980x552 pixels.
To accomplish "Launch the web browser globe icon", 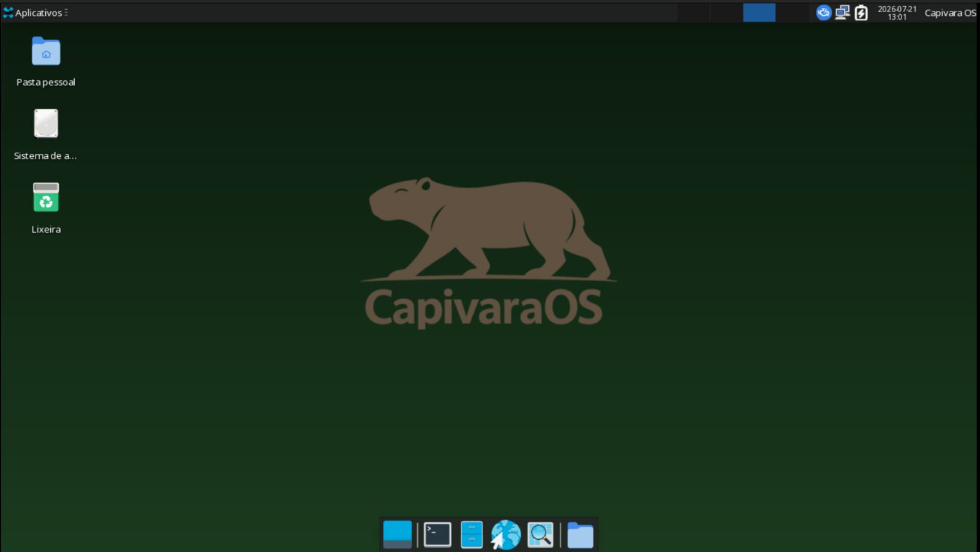I will tap(506, 535).
